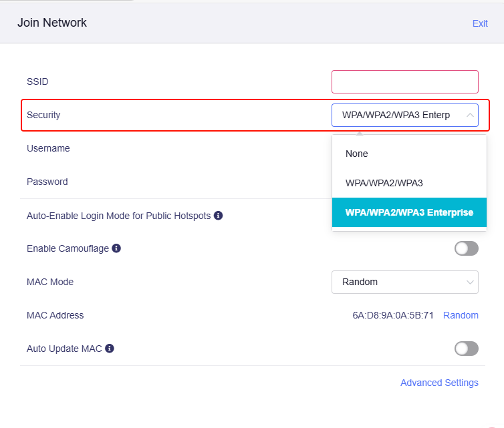Click info icon next to Enable Camouflage
Viewport: 504px width, 428px height.
click(116, 248)
